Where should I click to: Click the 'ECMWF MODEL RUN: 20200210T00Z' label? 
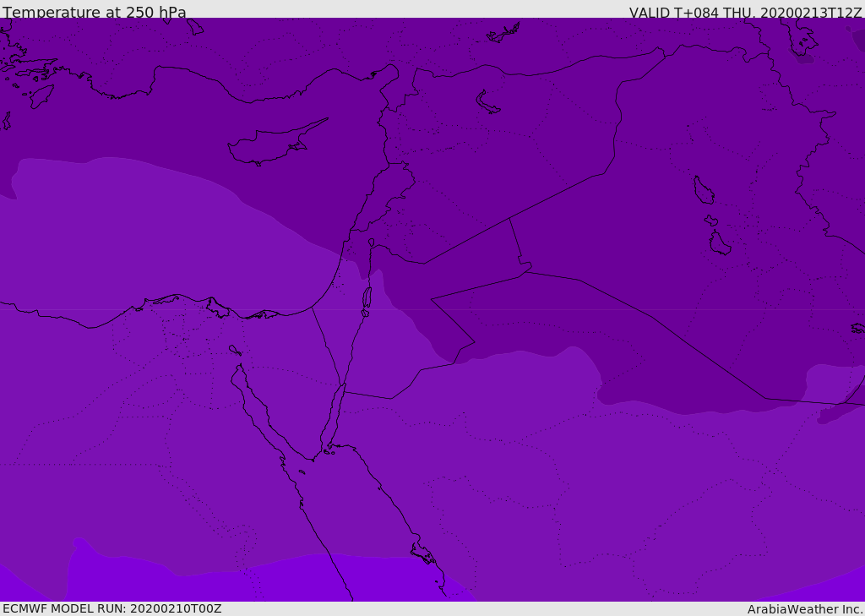point(112,608)
